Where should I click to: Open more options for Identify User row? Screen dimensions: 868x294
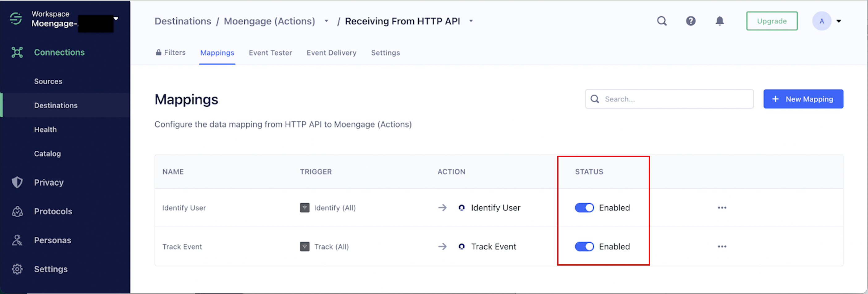click(x=722, y=208)
